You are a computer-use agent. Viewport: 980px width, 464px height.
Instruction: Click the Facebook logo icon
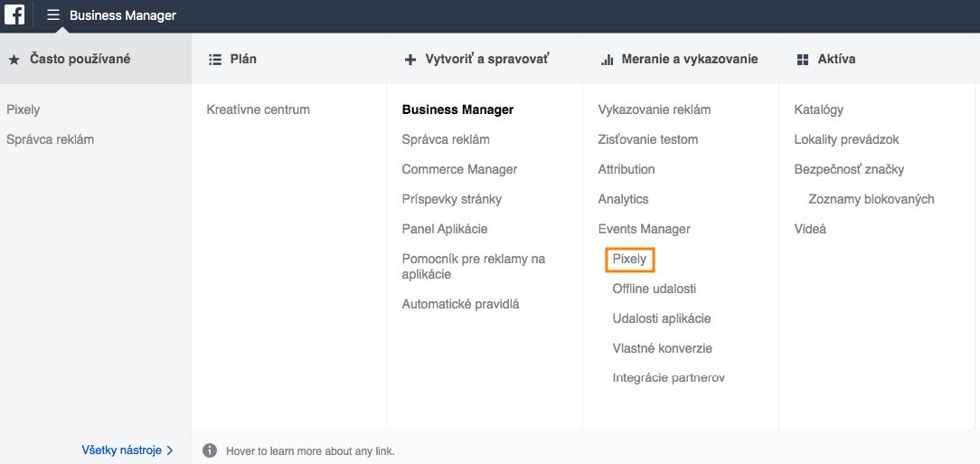pos(14,15)
